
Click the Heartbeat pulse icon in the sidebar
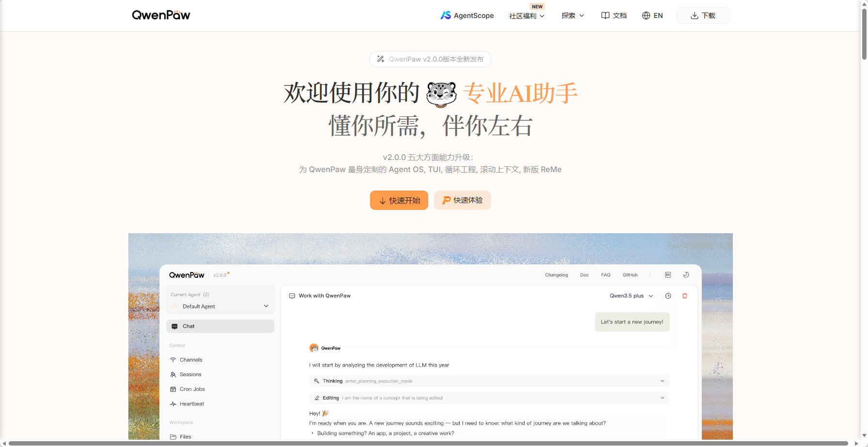[x=173, y=404]
